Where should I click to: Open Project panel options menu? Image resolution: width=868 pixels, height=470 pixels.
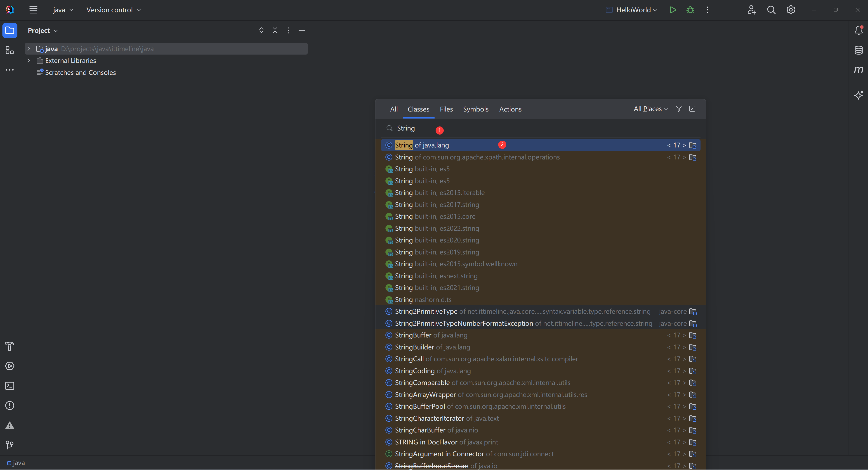(288, 30)
